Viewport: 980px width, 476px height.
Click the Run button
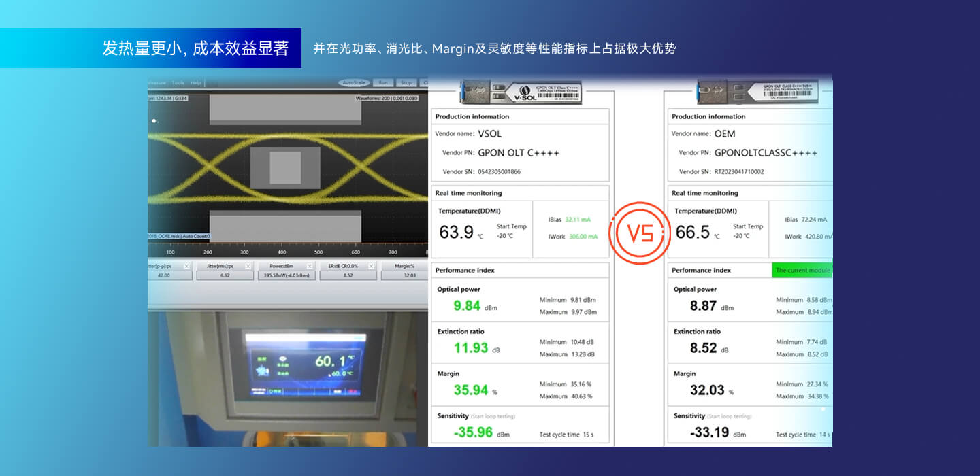(x=383, y=83)
